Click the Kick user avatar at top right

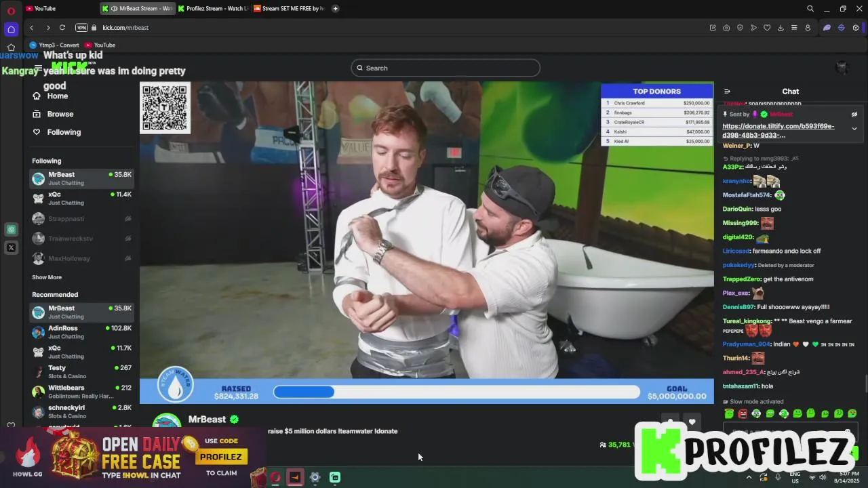coord(842,67)
